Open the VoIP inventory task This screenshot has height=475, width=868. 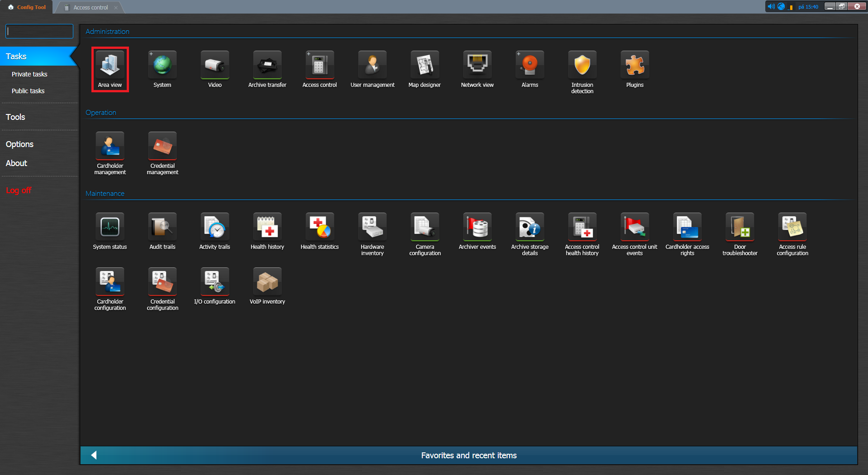[x=267, y=282]
